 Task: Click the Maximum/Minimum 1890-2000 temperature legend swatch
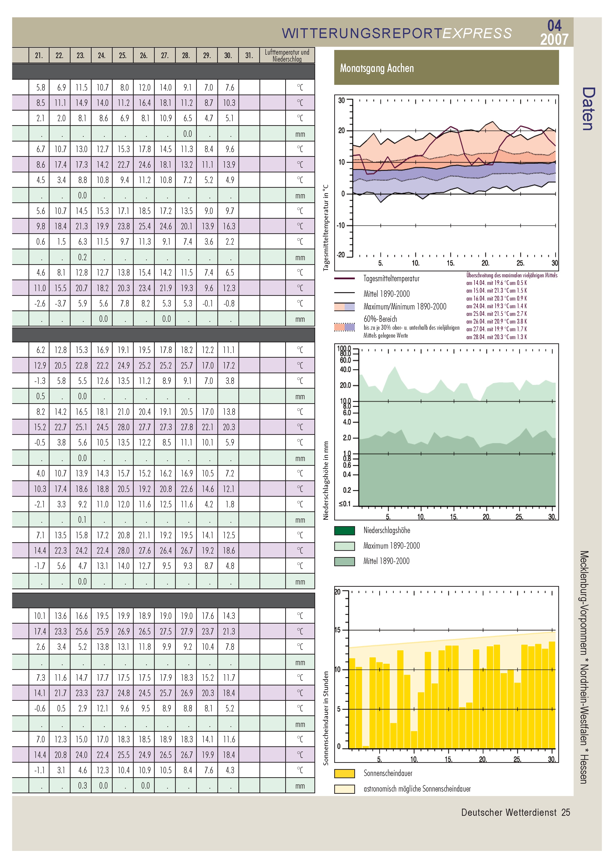click(x=344, y=306)
